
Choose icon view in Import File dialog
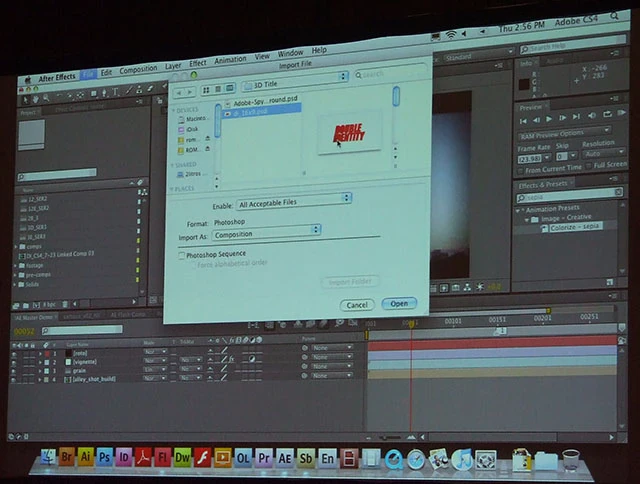[206, 90]
